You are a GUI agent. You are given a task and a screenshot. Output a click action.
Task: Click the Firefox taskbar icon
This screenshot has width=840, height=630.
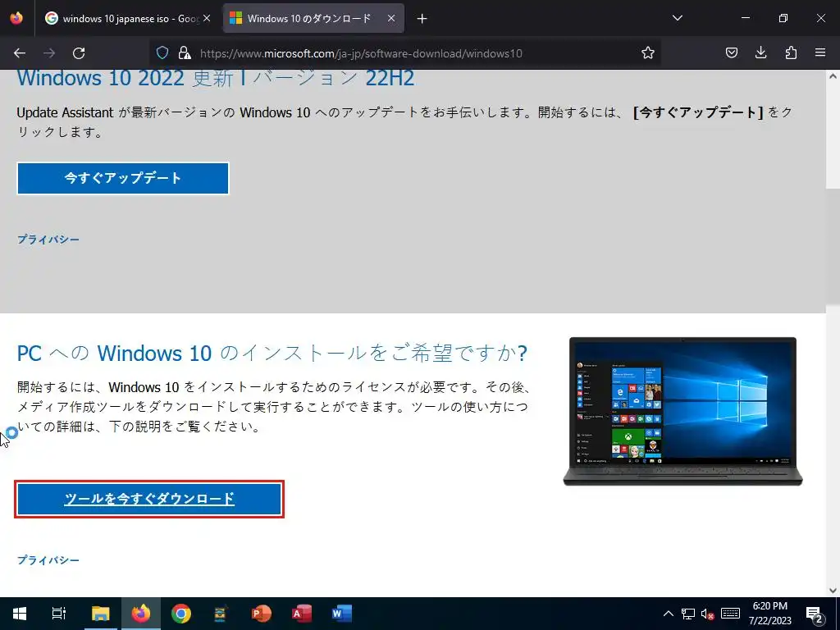point(141,614)
